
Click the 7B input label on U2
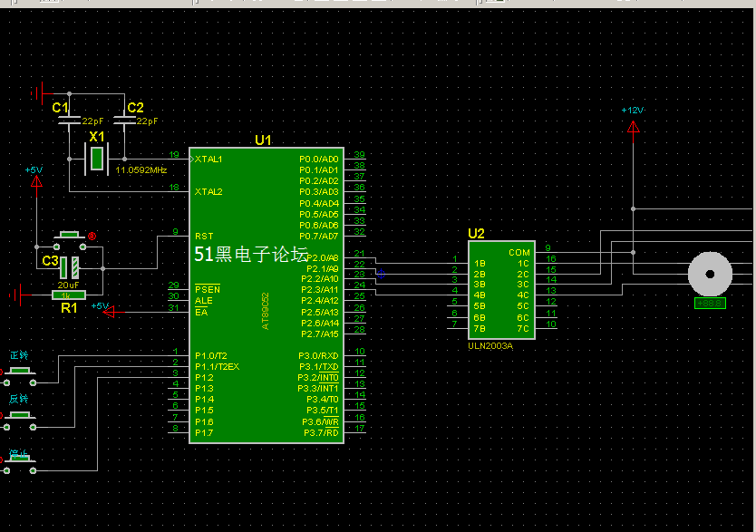[x=480, y=329]
